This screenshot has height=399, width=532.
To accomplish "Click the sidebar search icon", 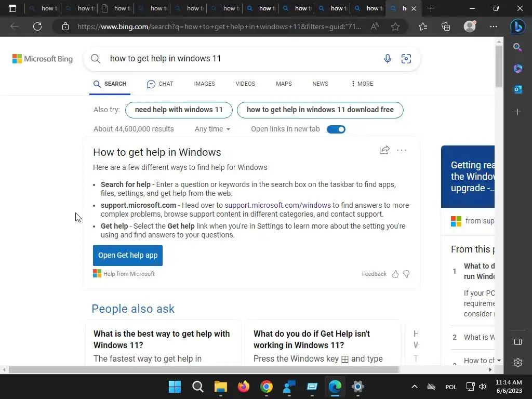I will coord(517,47).
